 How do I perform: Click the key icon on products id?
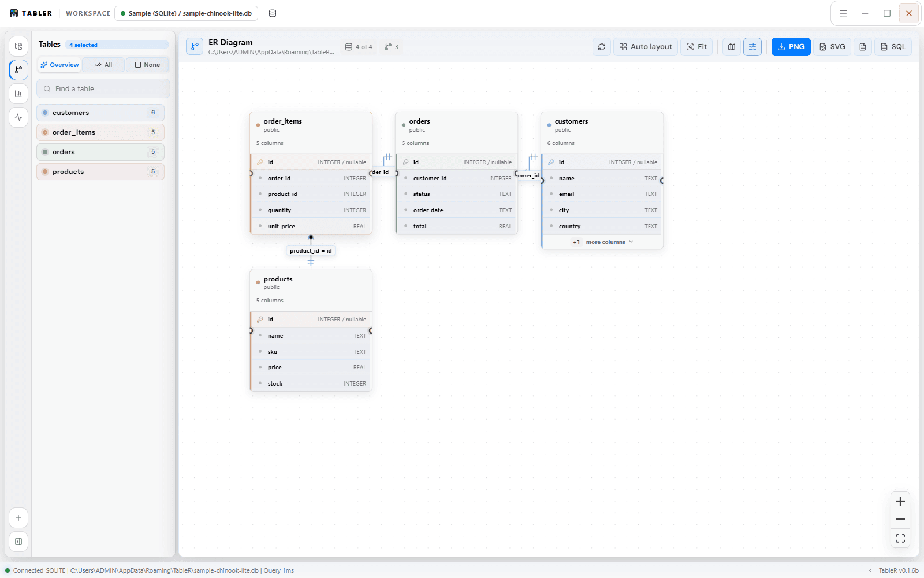tap(260, 320)
